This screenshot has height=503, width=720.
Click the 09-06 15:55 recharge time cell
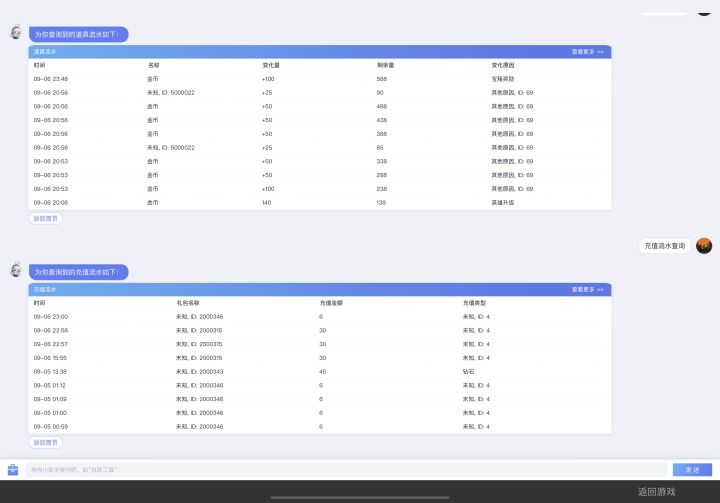point(50,358)
